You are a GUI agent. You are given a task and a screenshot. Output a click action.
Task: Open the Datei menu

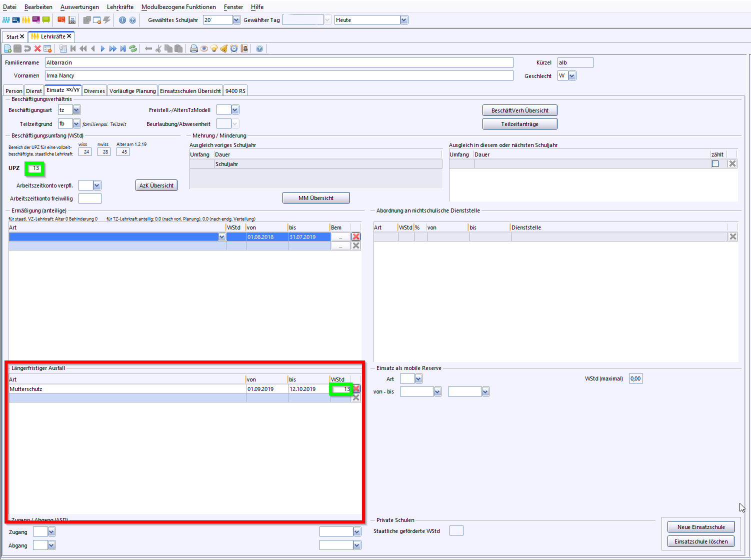[x=9, y=7]
